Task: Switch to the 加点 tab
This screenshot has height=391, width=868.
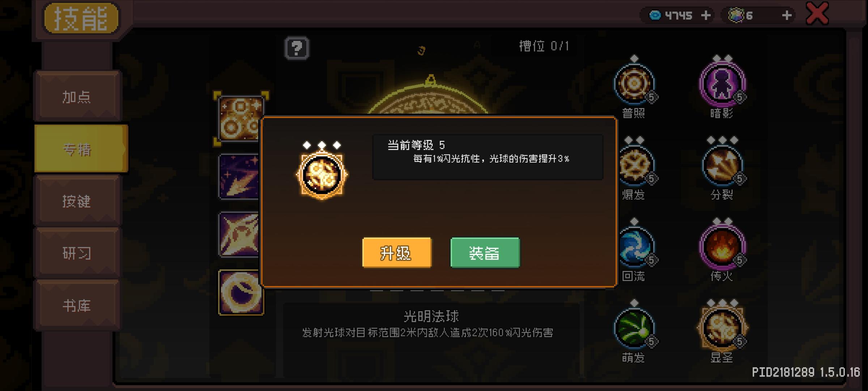Action: (x=77, y=97)
